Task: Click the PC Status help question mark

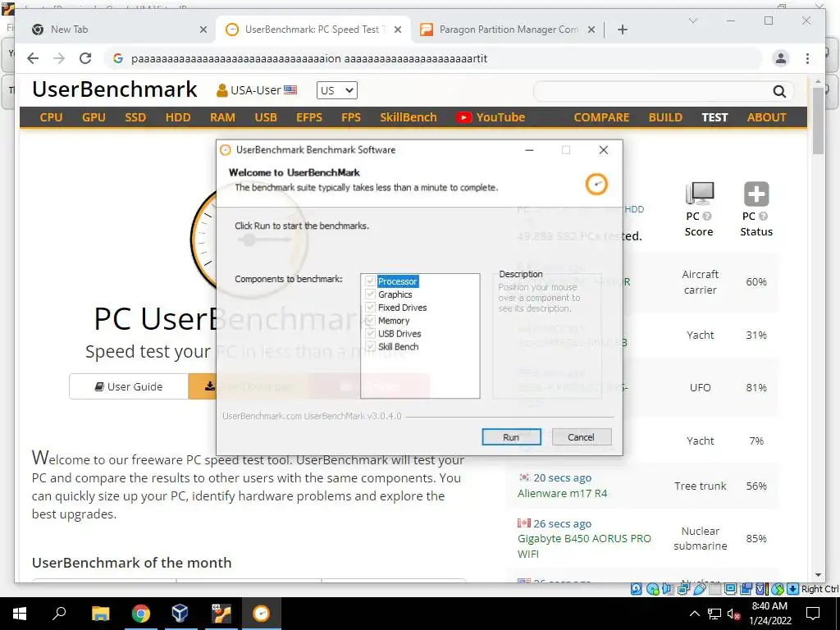Action: coord(764,217)
